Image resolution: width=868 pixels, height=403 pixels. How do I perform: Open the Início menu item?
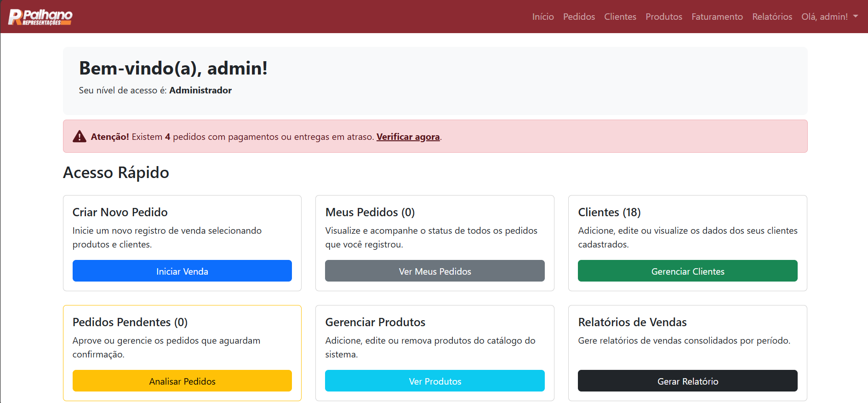542,17
